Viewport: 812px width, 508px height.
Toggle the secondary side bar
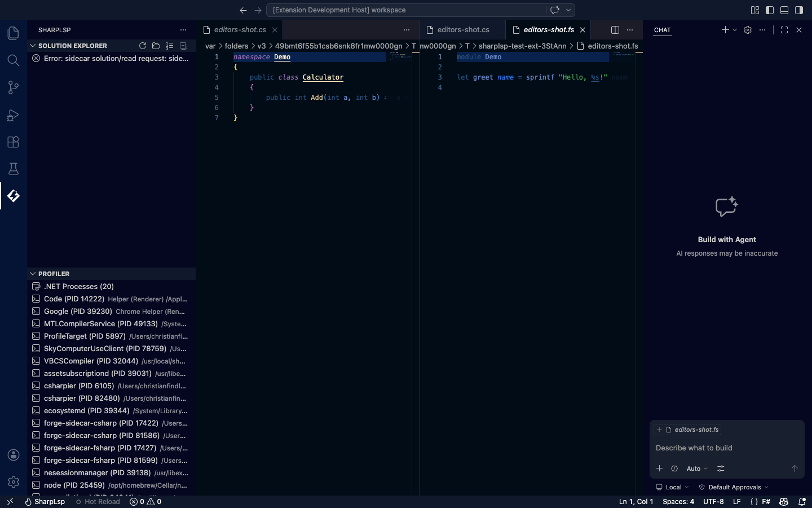tap(799, 10)
